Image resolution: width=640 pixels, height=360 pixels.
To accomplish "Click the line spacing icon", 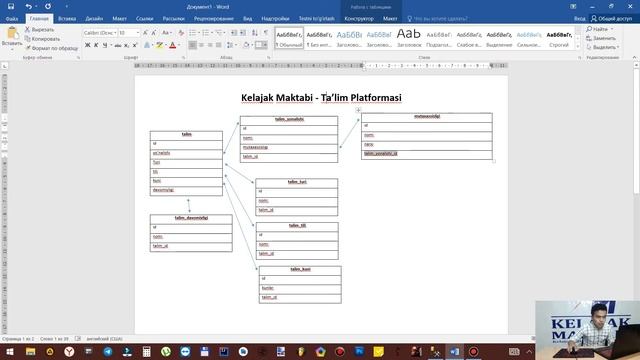I will 229,45.
